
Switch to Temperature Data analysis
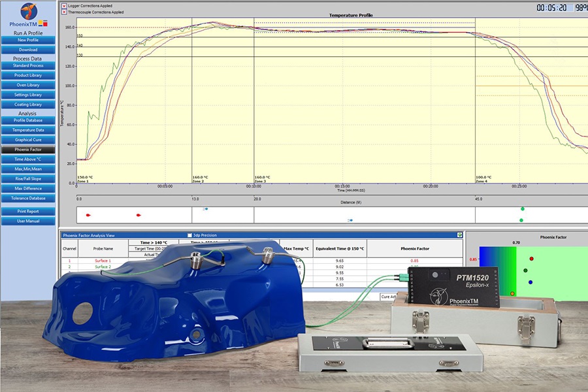(x=28, y=130)
